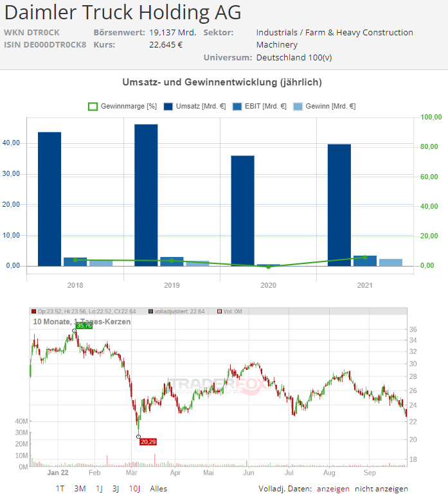
Task: Click the Sep axis label on price chart
Action: click(x=370, y=473)
